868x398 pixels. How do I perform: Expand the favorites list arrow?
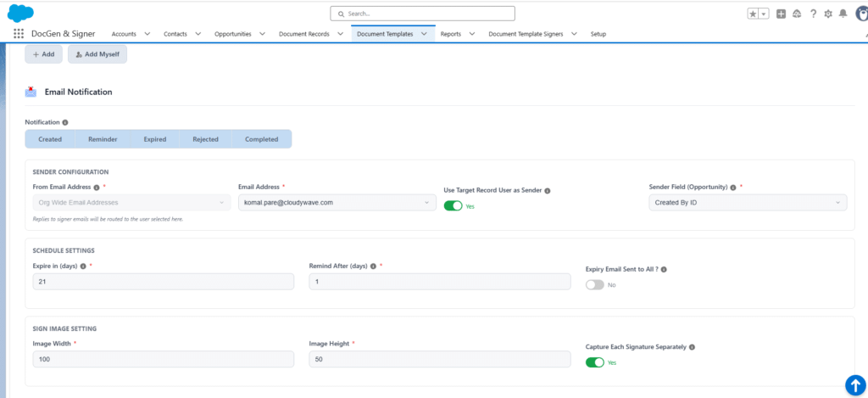coord(764,14)
